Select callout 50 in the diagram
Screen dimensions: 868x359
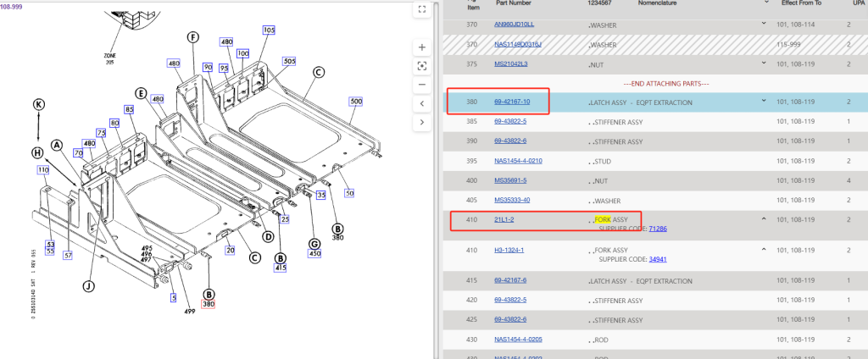click(x=349, y=193)
